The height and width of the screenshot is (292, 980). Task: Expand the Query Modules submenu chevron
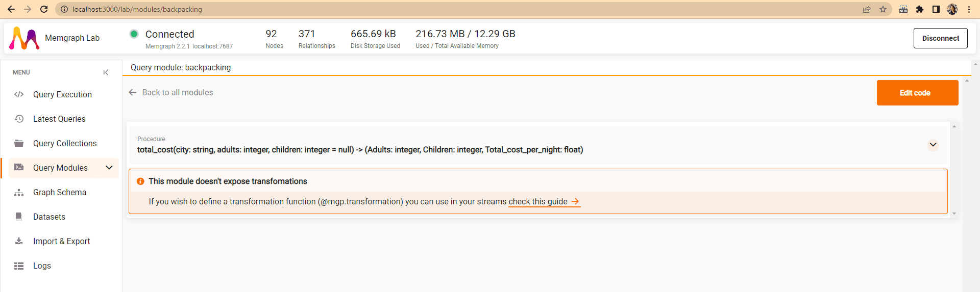click(x=109, y=168)
